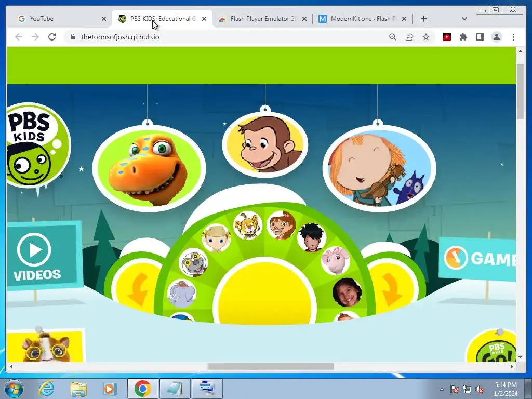This screenshot has height=399, width=532.
Task: Open a new browser tab
Action: click(x=424, y=19)
